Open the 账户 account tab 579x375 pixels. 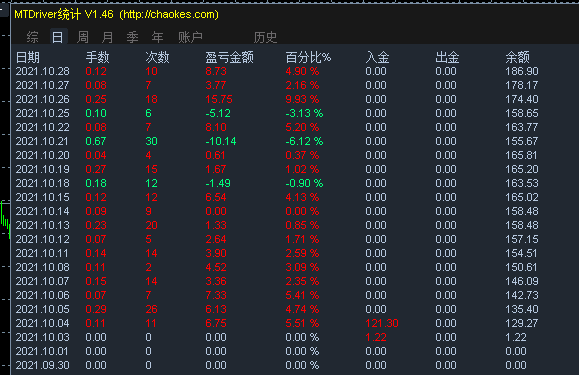click(x=191, y=37)
